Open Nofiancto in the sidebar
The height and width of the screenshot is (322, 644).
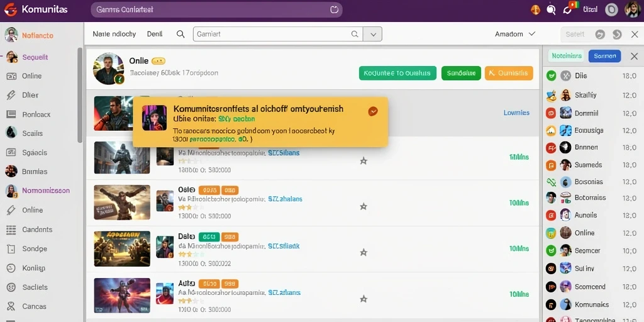tap(37, 35)
